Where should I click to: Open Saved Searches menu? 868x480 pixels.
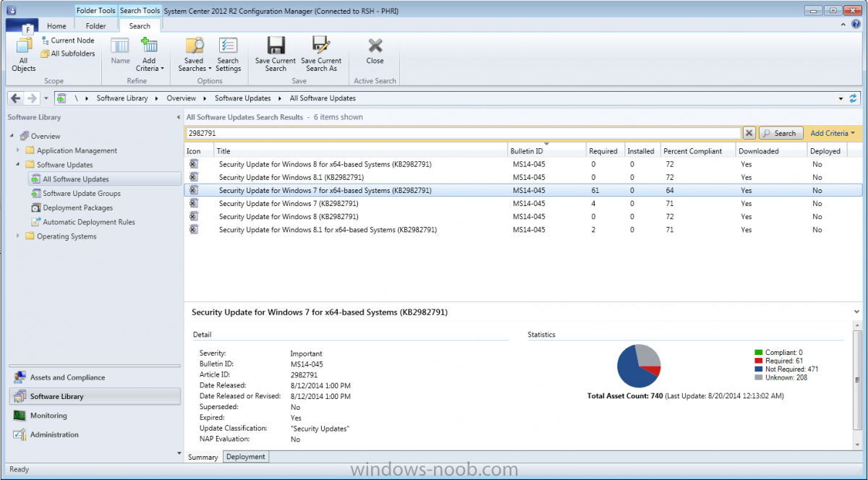[194, 54]
